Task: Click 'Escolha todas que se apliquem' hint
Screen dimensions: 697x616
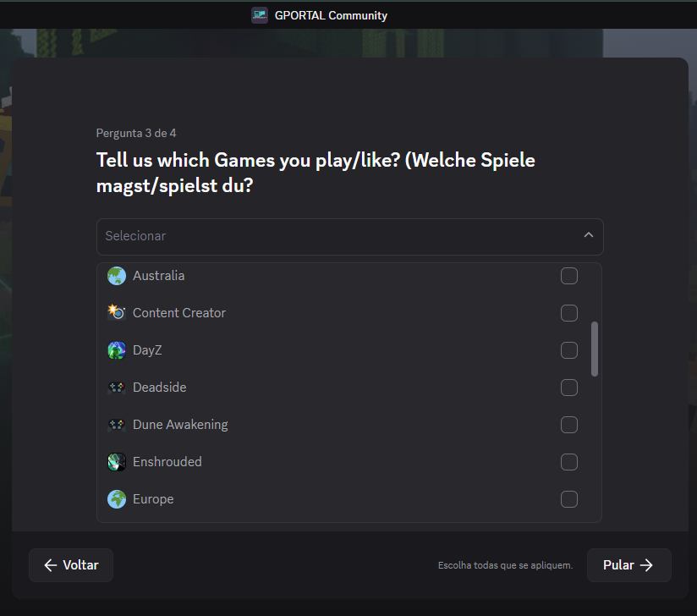Action: click(x=506, y=565)
